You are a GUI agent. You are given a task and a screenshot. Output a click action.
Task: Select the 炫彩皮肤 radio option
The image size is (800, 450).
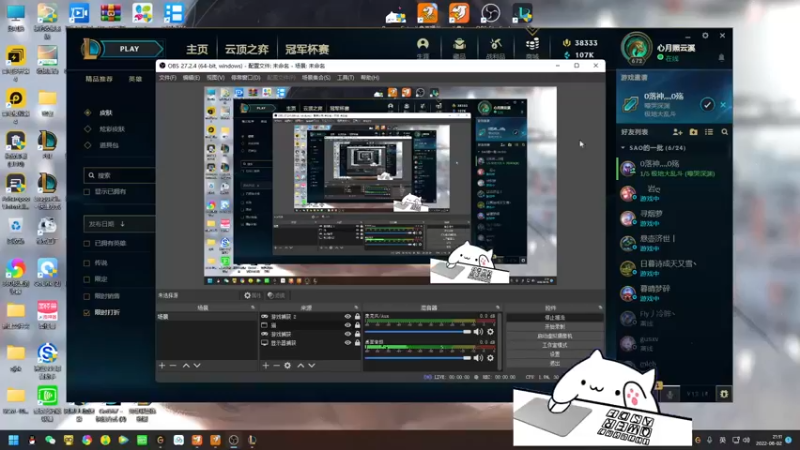88,129
